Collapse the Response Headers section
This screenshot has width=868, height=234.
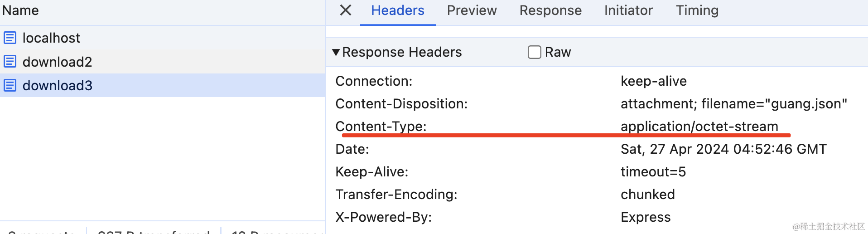pyautogui.click(x=336, y=52)
